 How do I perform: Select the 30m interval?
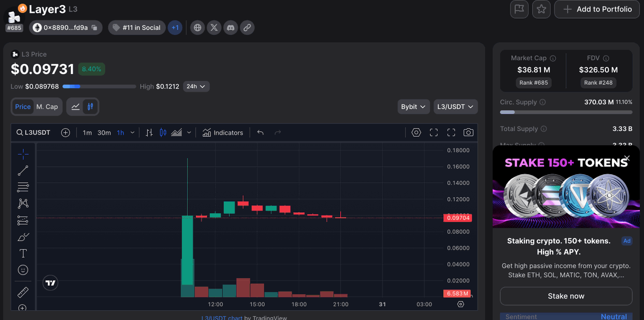tap(104, 132)
